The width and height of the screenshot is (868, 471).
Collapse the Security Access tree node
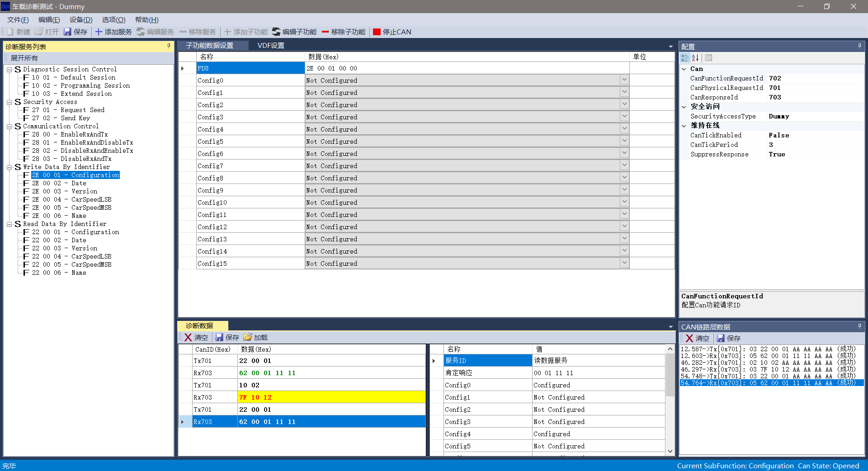(9, 102)
